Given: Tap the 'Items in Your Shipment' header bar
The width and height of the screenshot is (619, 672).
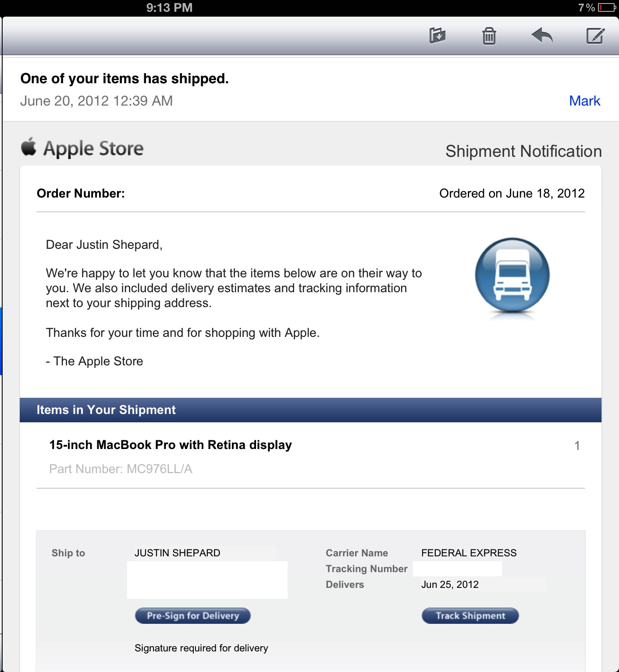Looking at the screenshot, I should coord(310,410).
